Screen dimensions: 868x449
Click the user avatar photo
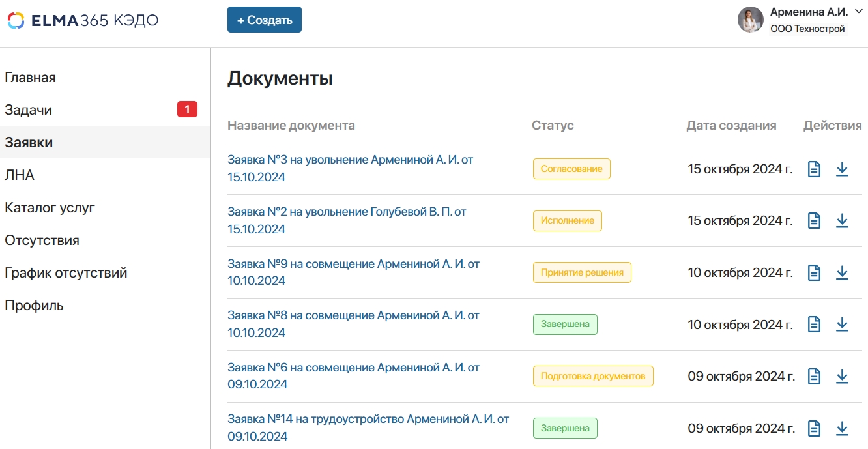[x=750, y=20]
